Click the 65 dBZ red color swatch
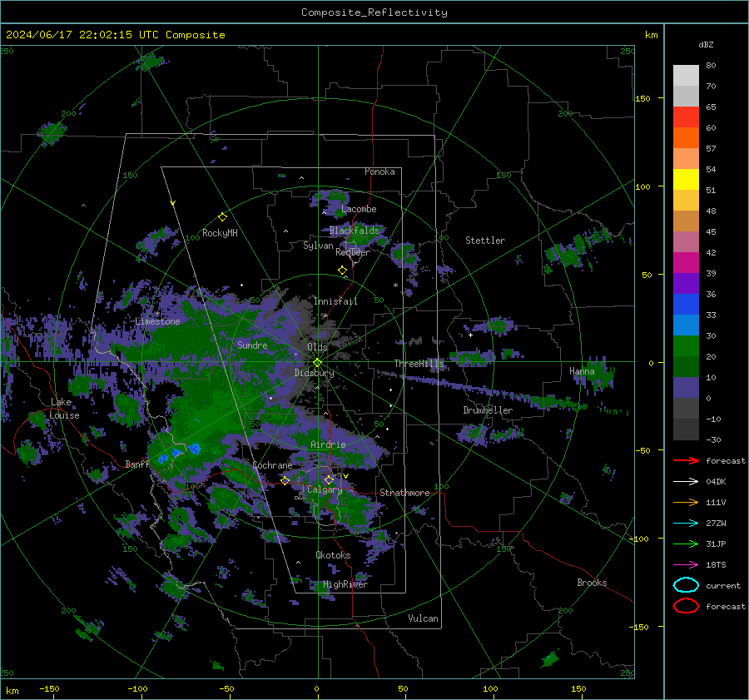Viewport: 749px width, 700px height. [686, 117]
